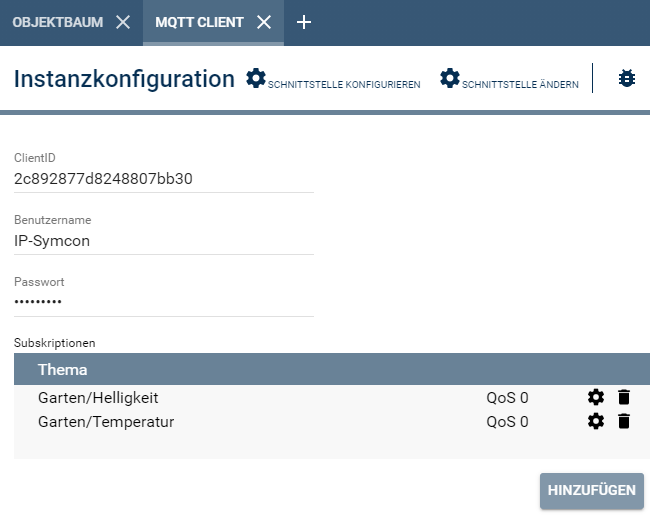Click into the Benutzername field
The image size is (650, 522).
[164, 241]
